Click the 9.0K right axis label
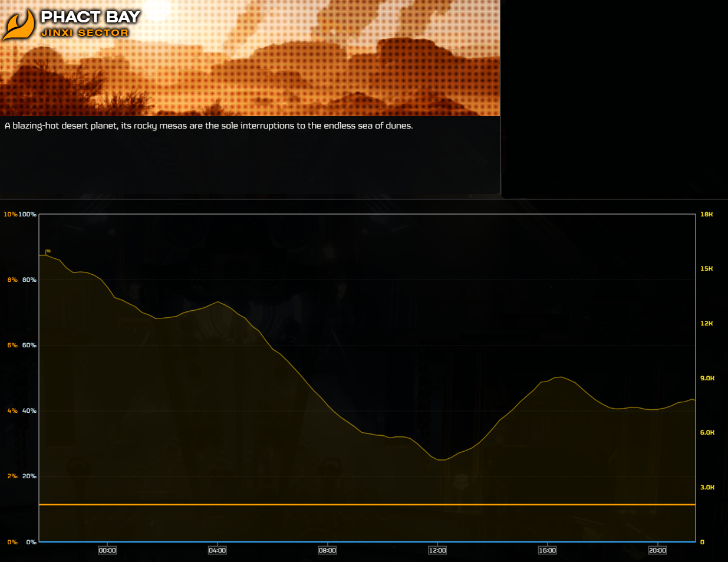728x562 pixels. click(707, 378)
